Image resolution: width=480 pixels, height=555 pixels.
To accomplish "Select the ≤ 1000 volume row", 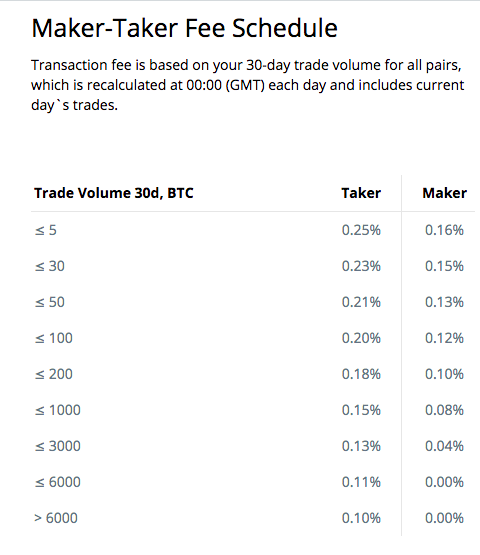I will click(253, 410).
